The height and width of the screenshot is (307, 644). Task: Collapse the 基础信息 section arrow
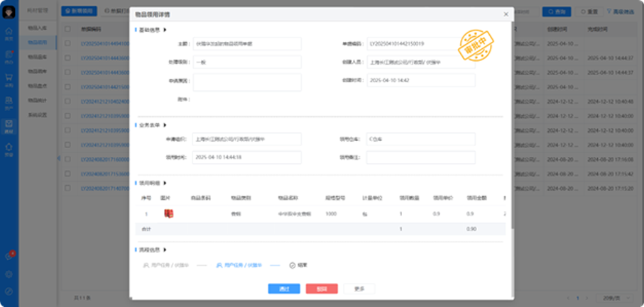165,30
